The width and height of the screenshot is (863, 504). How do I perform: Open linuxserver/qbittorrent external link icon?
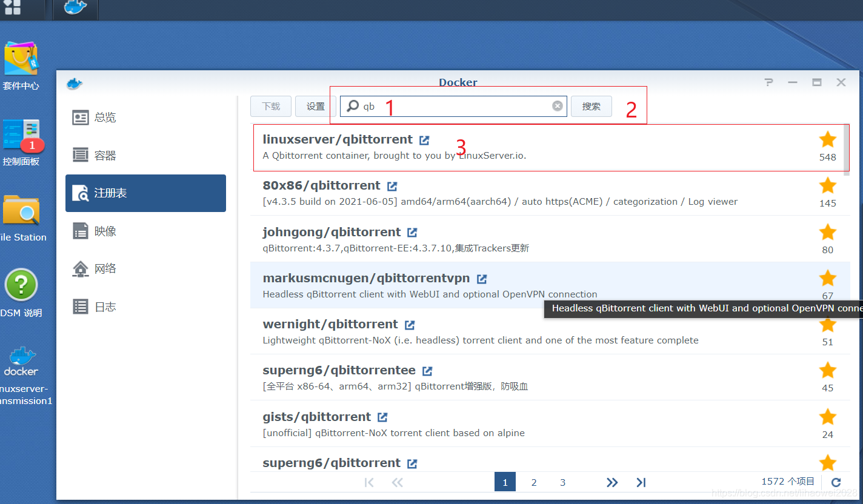(424, 140)
